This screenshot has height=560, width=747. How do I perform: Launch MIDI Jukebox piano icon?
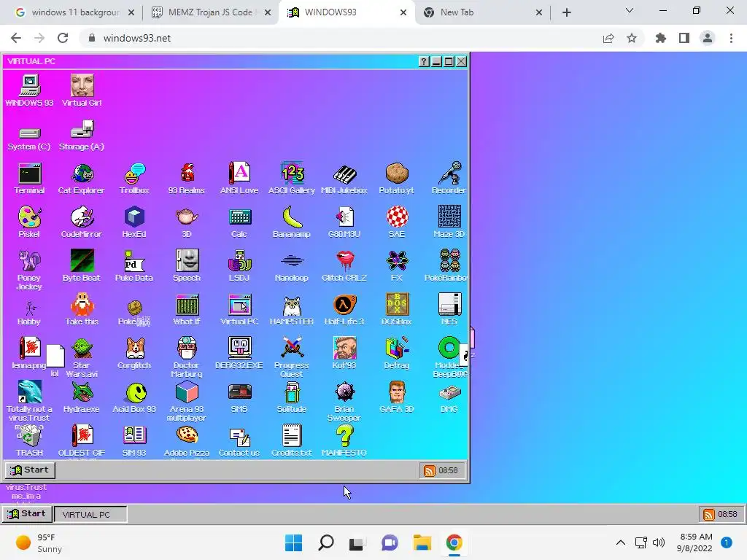(x=344, y=179)
